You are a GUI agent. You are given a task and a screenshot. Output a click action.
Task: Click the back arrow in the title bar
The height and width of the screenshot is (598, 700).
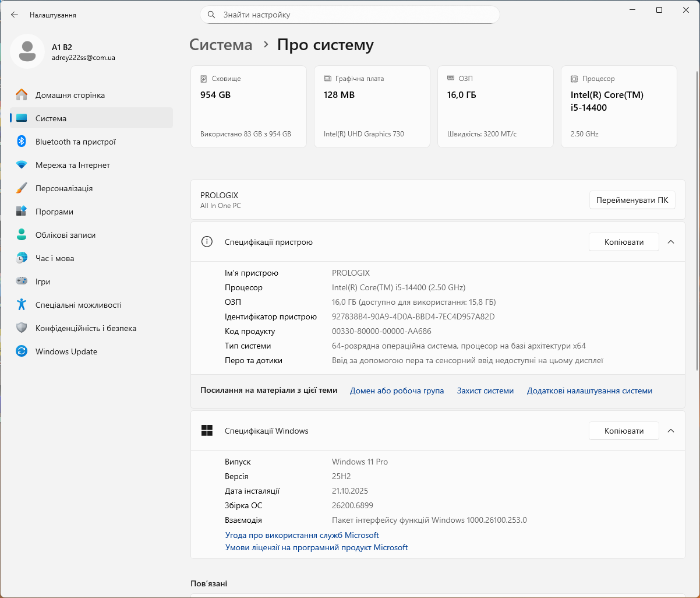(15, 15)
